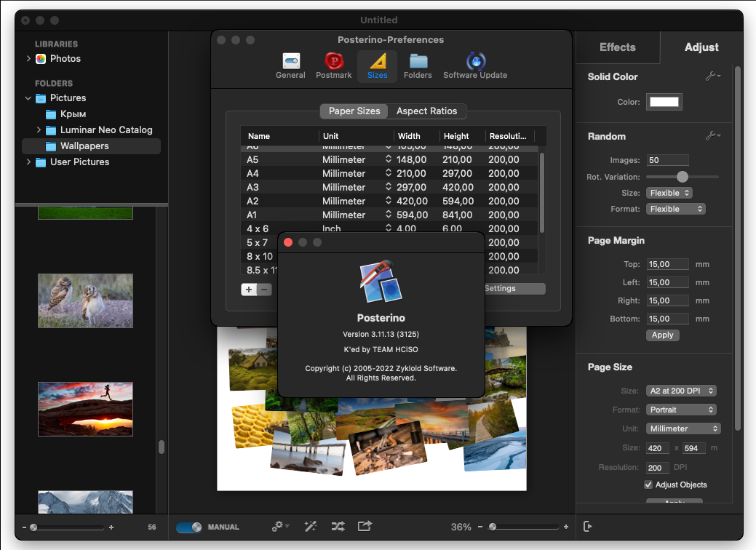Viewport: 756px width, 550px height.
Task: Toggle the MANUAL mode switch
Action: click(x=189, y=527)
